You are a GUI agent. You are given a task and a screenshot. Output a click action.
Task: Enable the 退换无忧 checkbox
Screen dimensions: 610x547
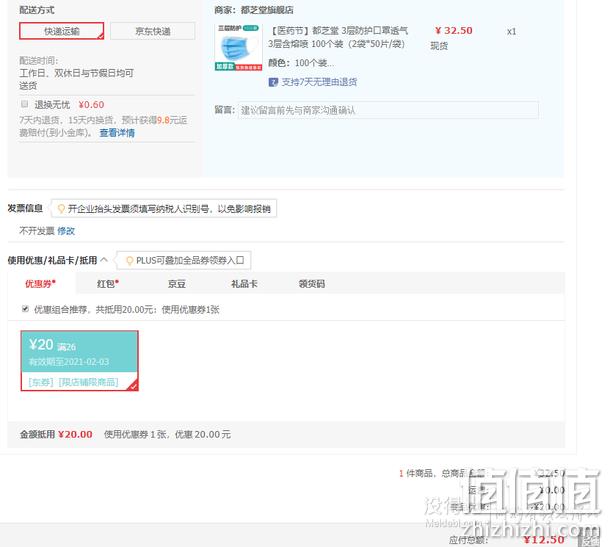[x=25, y=104]
